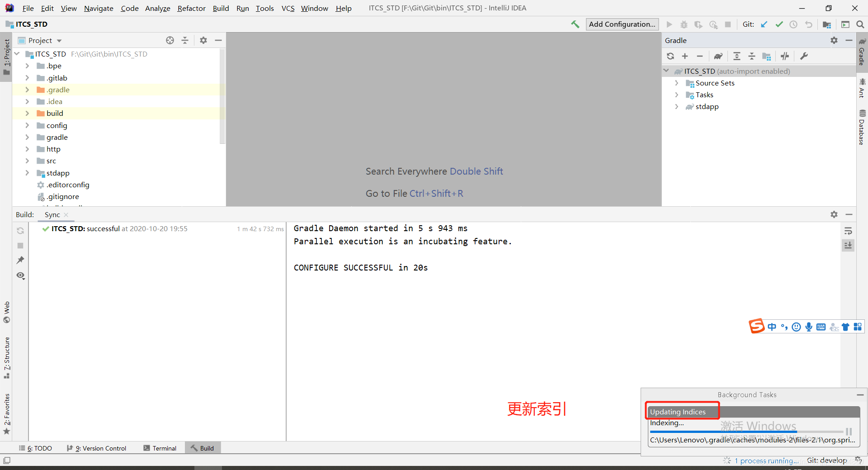
Task: Click the Git commit checkmark icon
Action: [x=779, y=24]
